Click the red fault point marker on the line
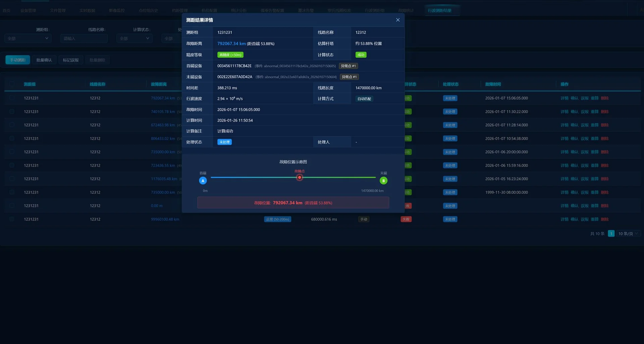 [300, 178]
